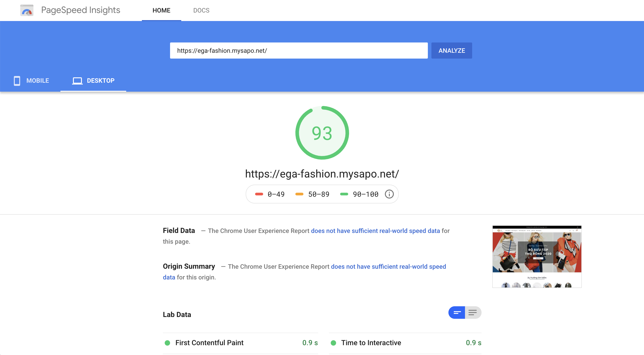Click the mobile phone icon
644x355 pixels.
17,81
